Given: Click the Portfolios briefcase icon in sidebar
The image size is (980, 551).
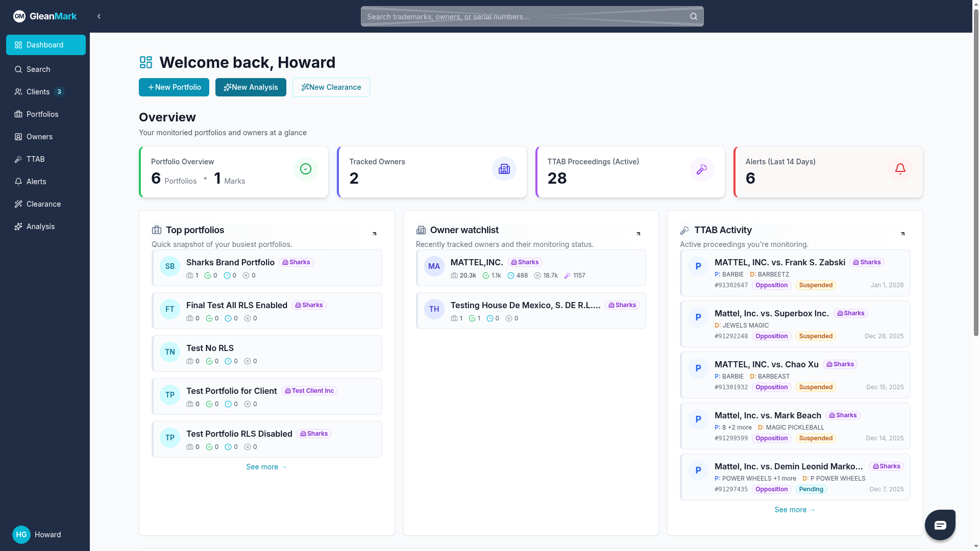Looking at the screenshot, I should tap(18, 114).
